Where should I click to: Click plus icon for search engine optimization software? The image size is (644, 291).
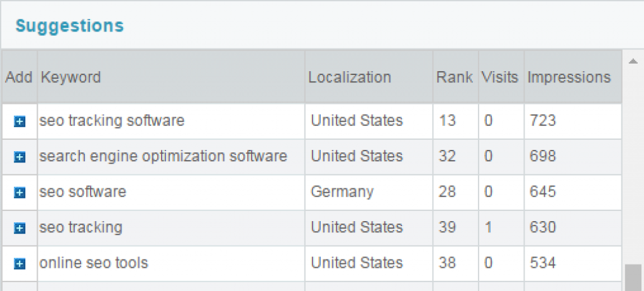19,157
